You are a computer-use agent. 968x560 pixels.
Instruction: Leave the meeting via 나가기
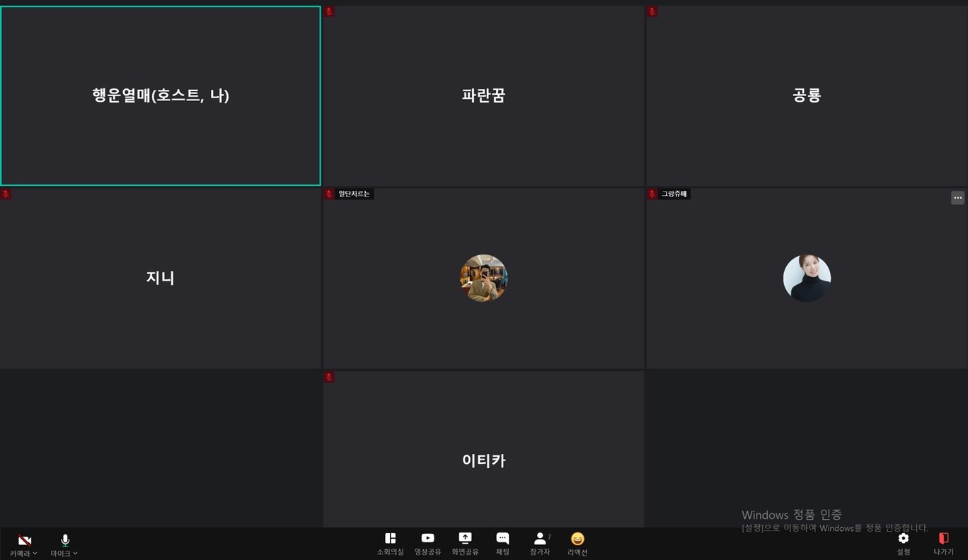pos(943,544)
